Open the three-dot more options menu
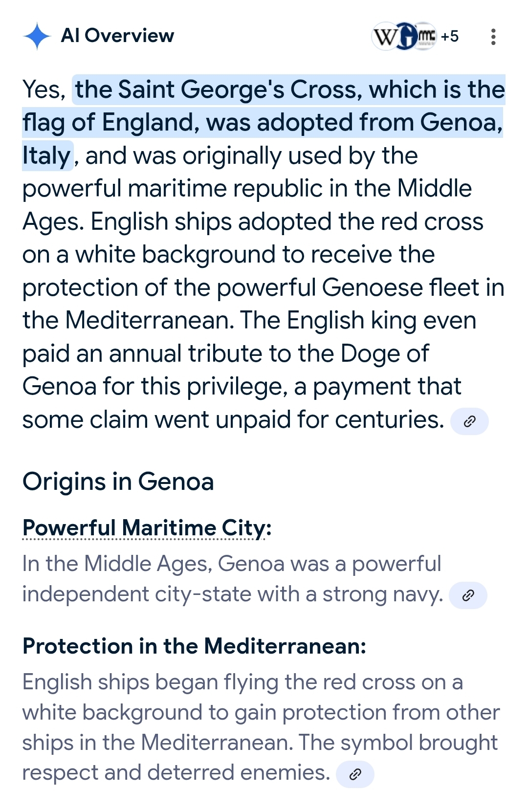 [x=493, y=37]
